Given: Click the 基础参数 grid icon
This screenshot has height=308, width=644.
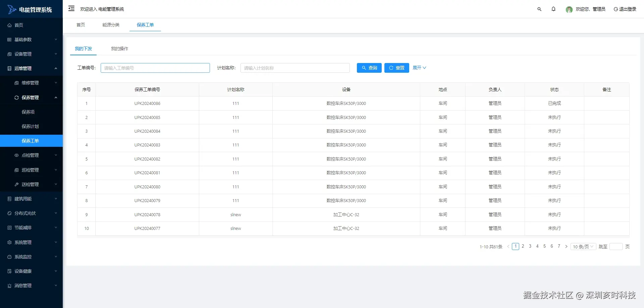Looking at the screenshot, I should click(9, 40).
